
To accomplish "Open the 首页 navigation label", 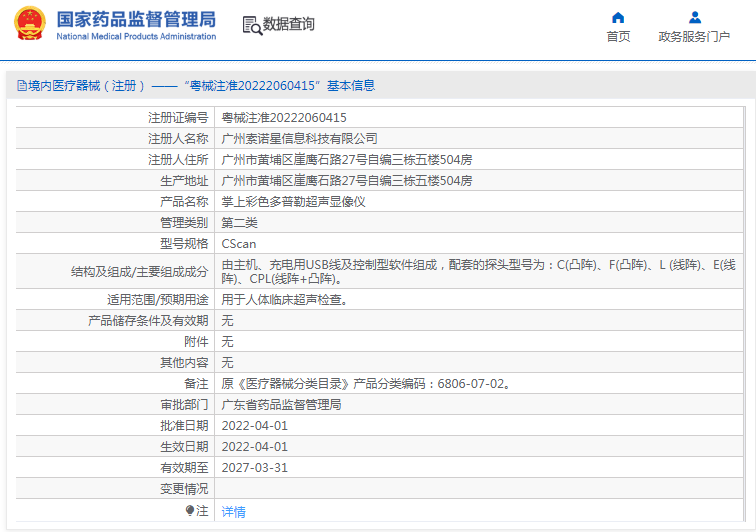I will (x=618, y=37).
